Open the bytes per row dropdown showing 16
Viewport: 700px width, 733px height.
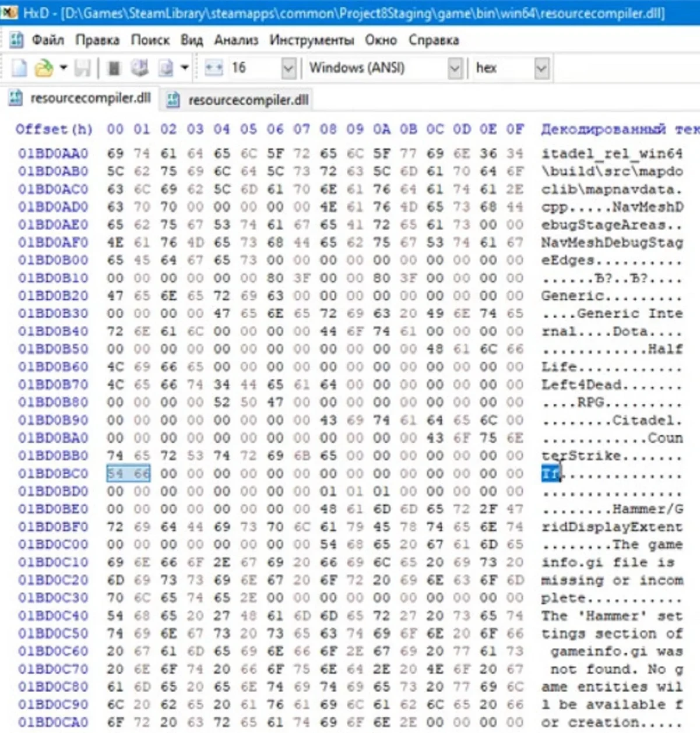point(288,68)
